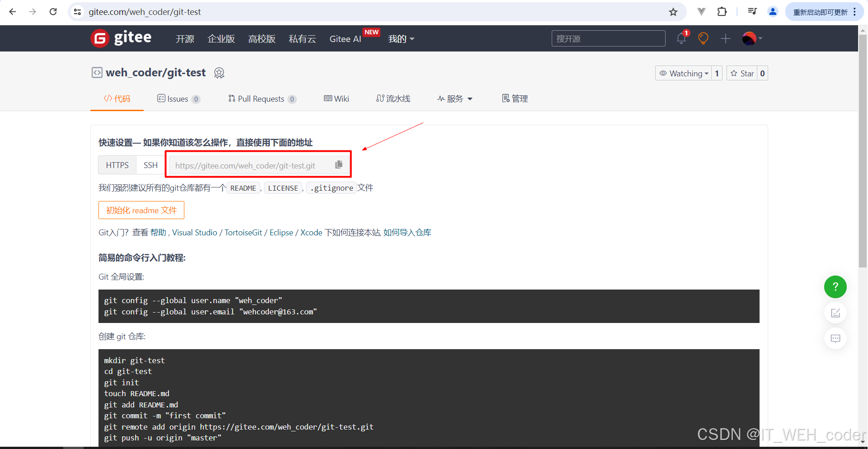Screen dimensions: 868x449
Task: Open the floating chat message icon
Action: coord(835,338)
